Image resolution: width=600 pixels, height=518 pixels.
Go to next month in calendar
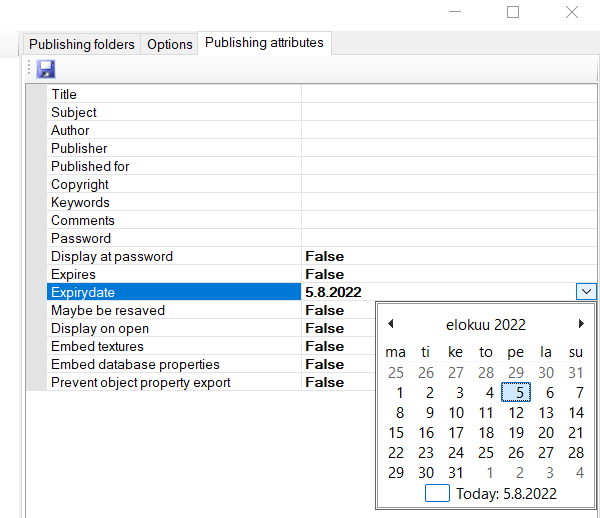pos(580,324)
